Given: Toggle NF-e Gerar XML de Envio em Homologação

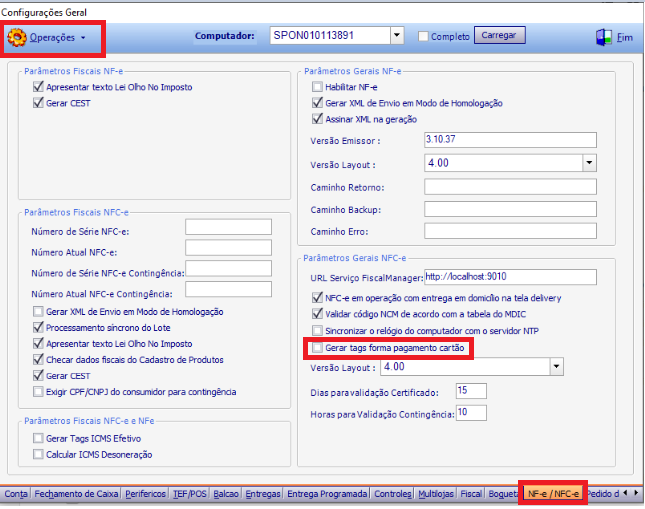Looking at the screenshot, I should point(317,103).
